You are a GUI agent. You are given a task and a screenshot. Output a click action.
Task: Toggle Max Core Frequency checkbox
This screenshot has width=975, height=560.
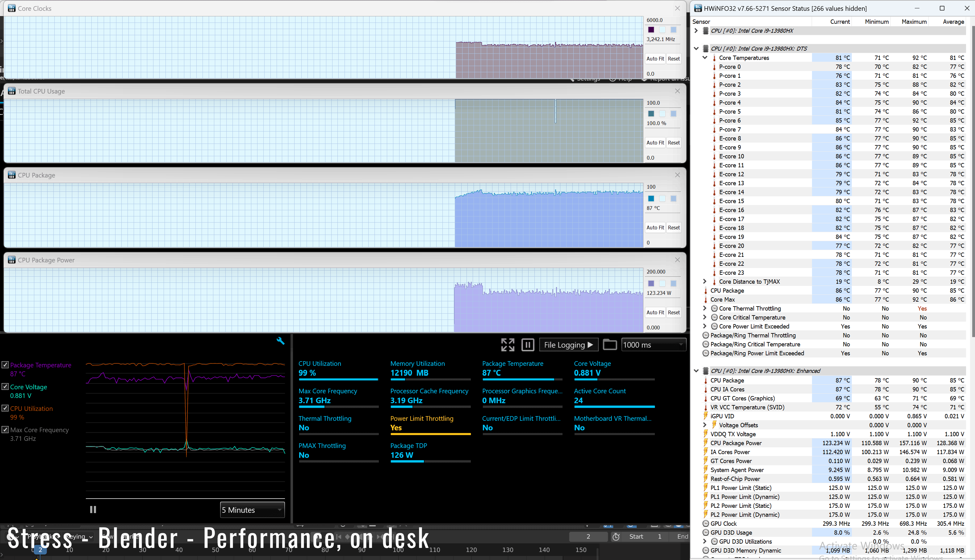pyautogui.click(x=5, y=430)
